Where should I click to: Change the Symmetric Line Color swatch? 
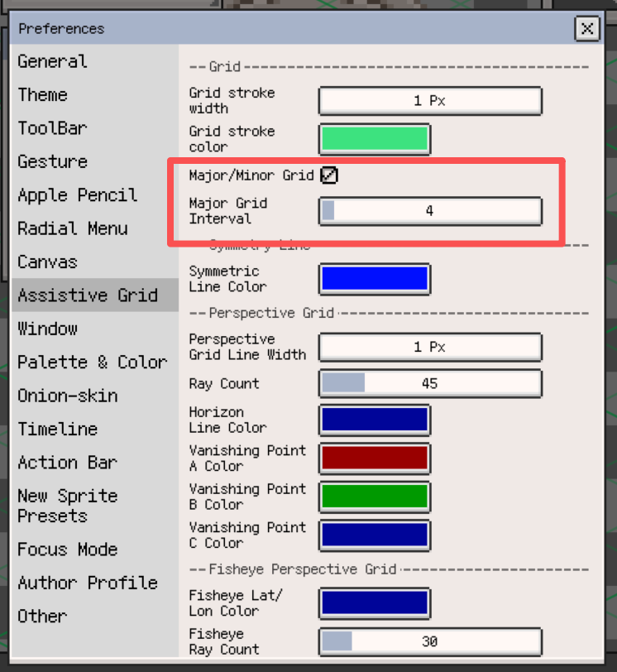point(375,279)
